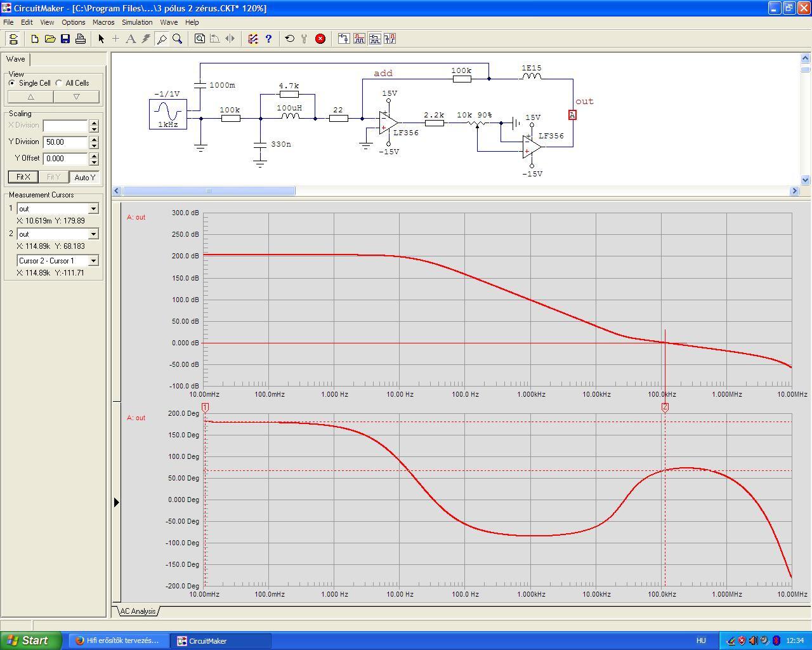Click the Fit X button
The image size is (812, 650).
point(23,177)
